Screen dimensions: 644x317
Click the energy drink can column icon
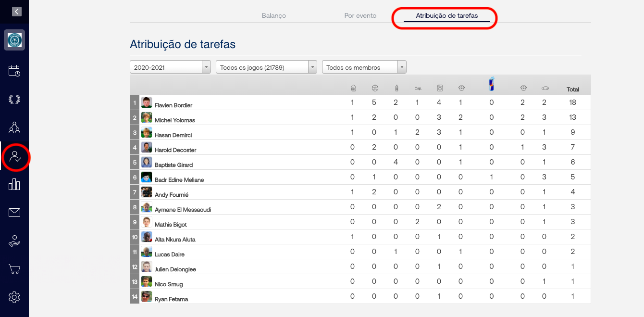491,84
